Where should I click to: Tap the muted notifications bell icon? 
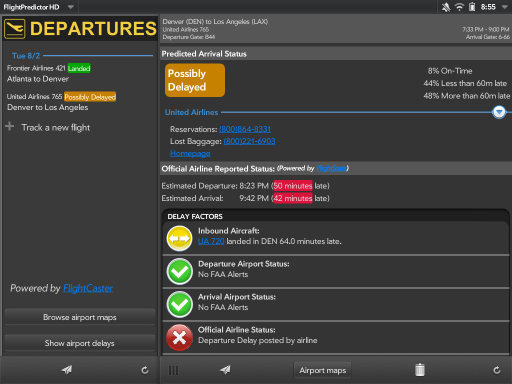click(446, 7)
